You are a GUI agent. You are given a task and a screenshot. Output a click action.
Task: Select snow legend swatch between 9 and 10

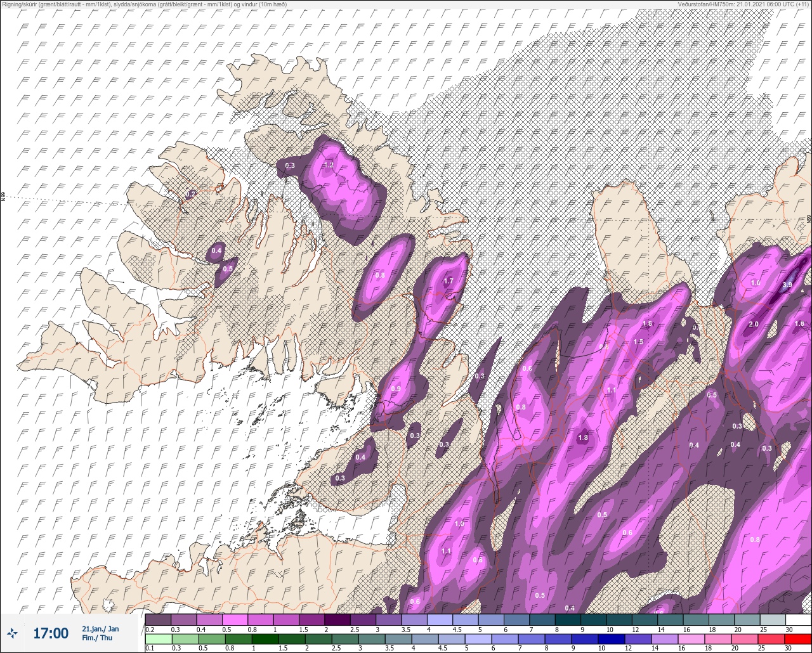point(594,619)
